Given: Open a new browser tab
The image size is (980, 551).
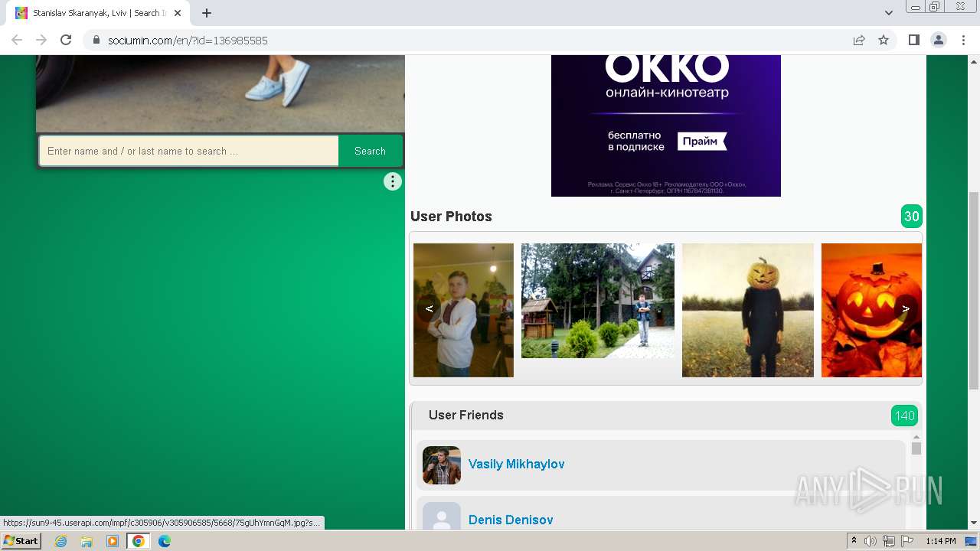Looking at the screenshot, I should 207,13.
